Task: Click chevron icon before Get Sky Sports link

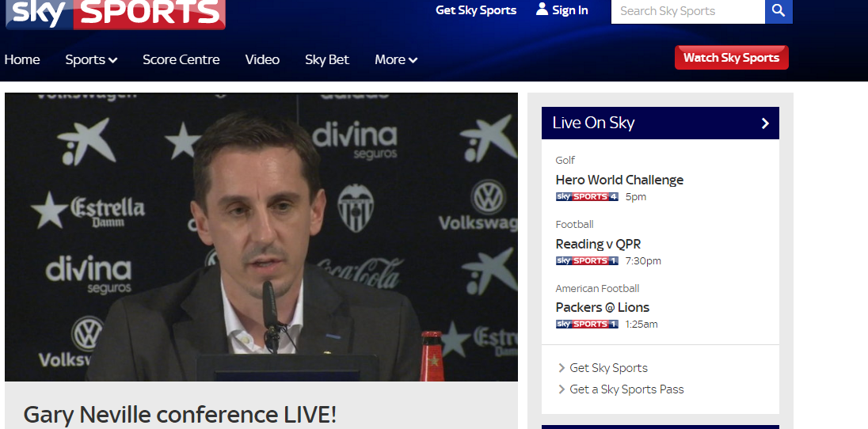Action: point(562,367)
